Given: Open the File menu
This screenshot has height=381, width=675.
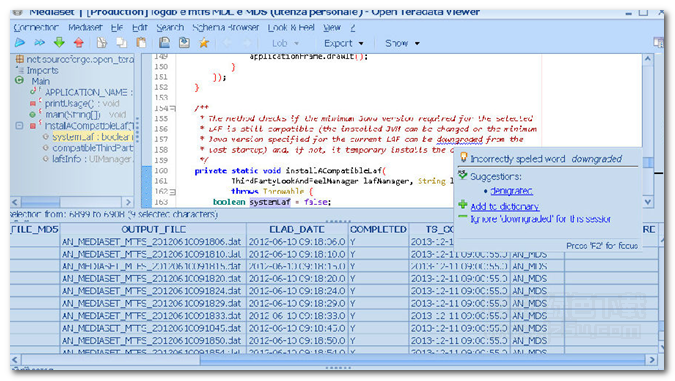Looking at the screenshot, I should [x=117, y=28].
